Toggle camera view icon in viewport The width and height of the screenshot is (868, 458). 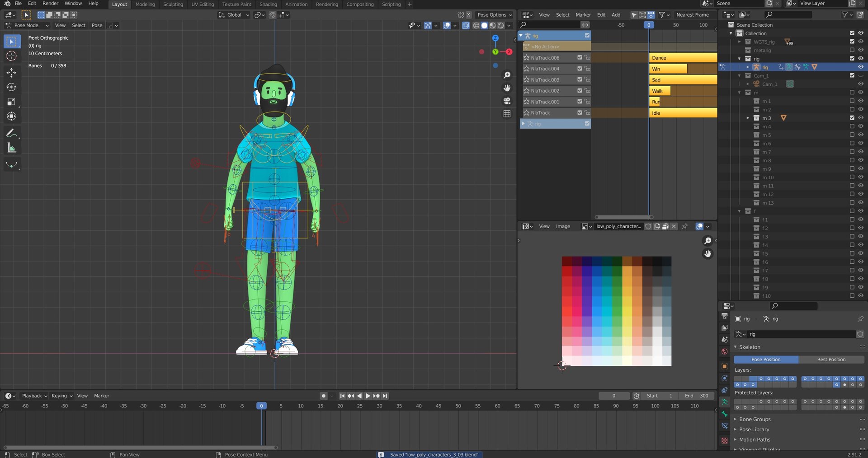tap(507, 101)
